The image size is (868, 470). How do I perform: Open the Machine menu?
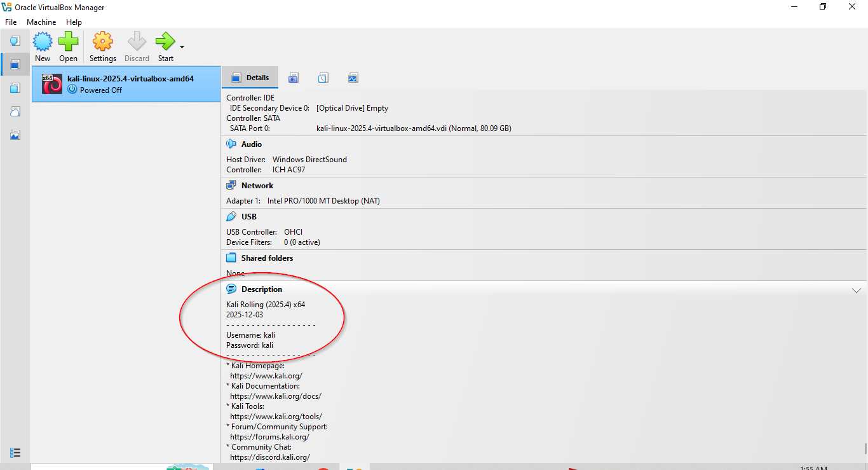coord(41,22)
